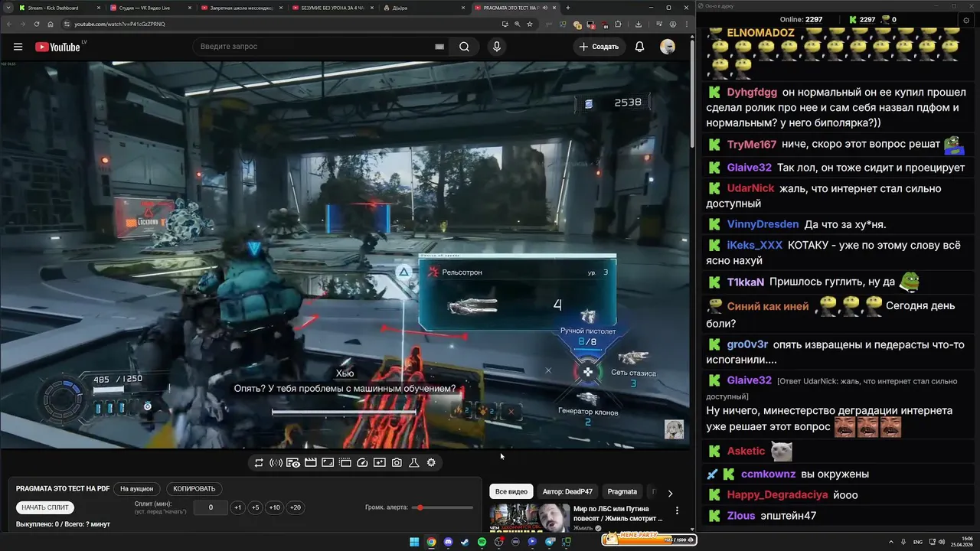Click username Dyhgfdgg in chat

(752, 93)
